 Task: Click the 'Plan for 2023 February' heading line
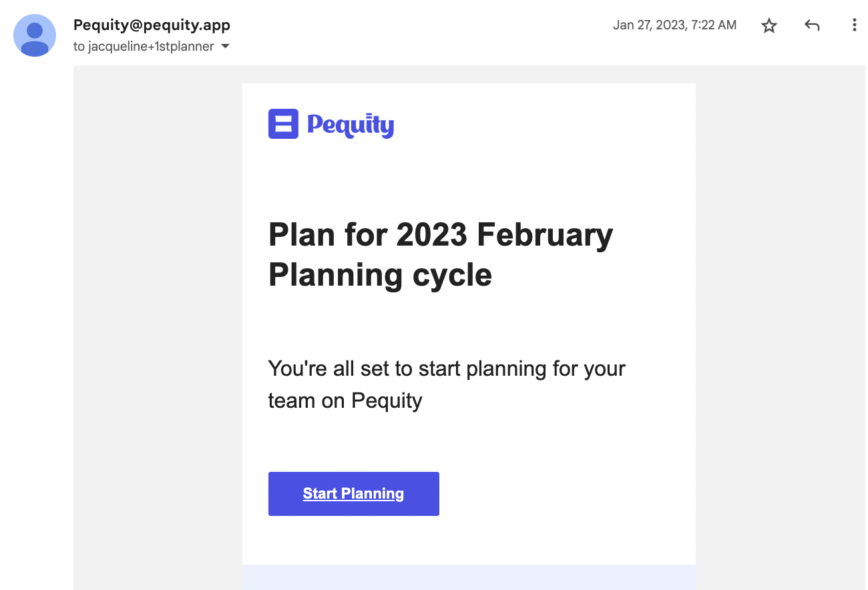click(441, 235)
